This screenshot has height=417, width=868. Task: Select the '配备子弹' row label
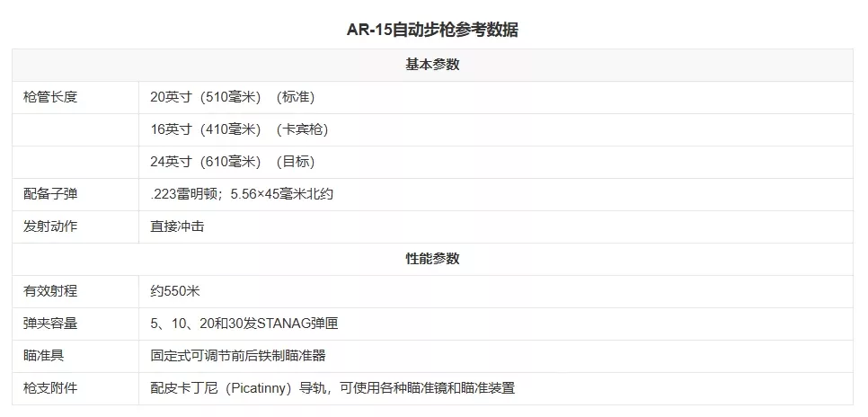click(x=50, y=194)
